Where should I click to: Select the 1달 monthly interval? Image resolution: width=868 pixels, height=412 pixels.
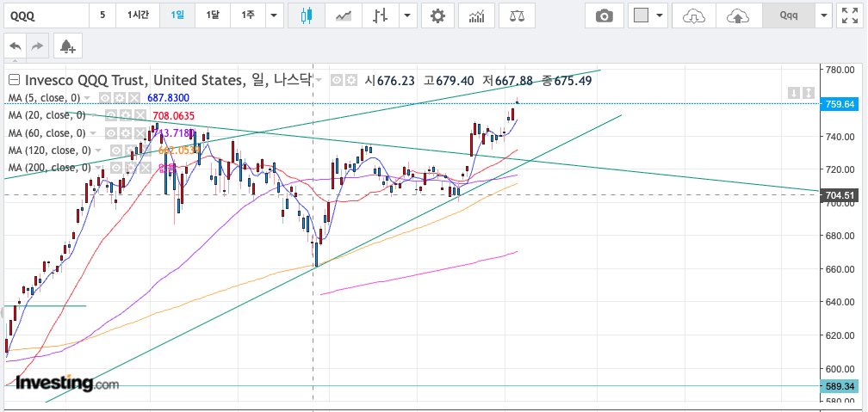[x=213, y=16]
